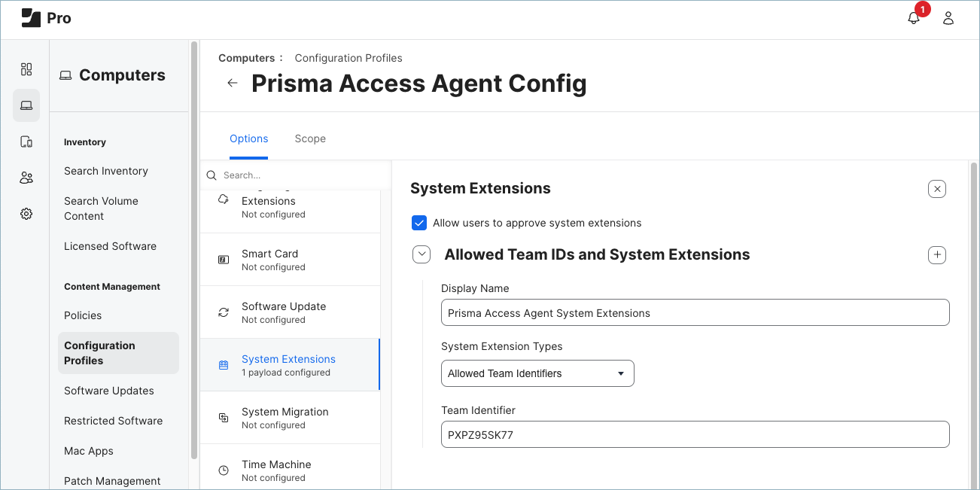Image resolution: width=980 pixels, height=490 pixels.
Task: Open the Users people icon in sidebar
Action: (x=26, y=178)
